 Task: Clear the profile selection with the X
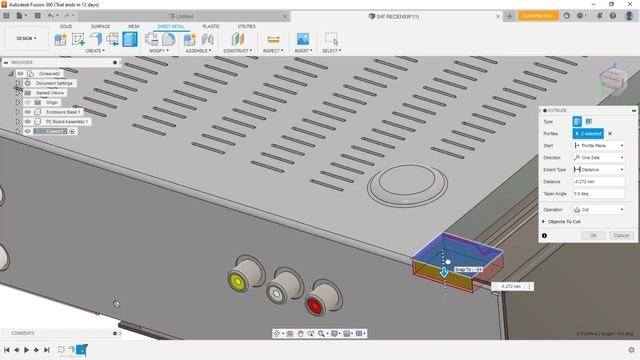point(610,133)
